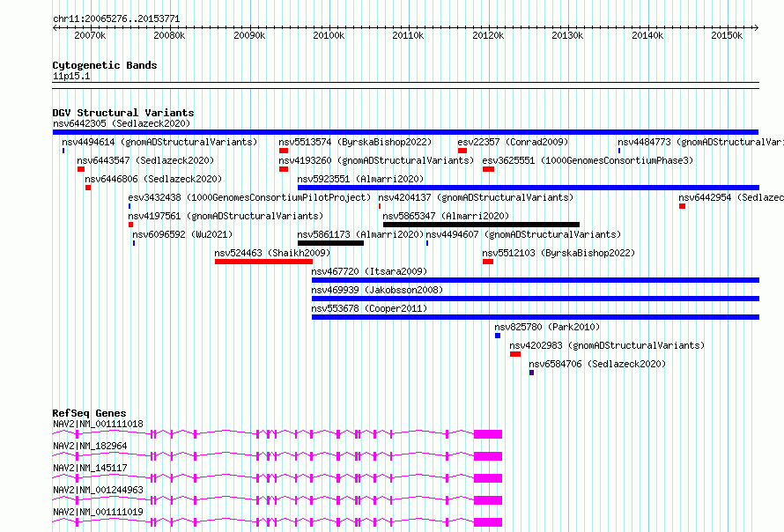Click purple square under nsv6584706

click(531, 373)
